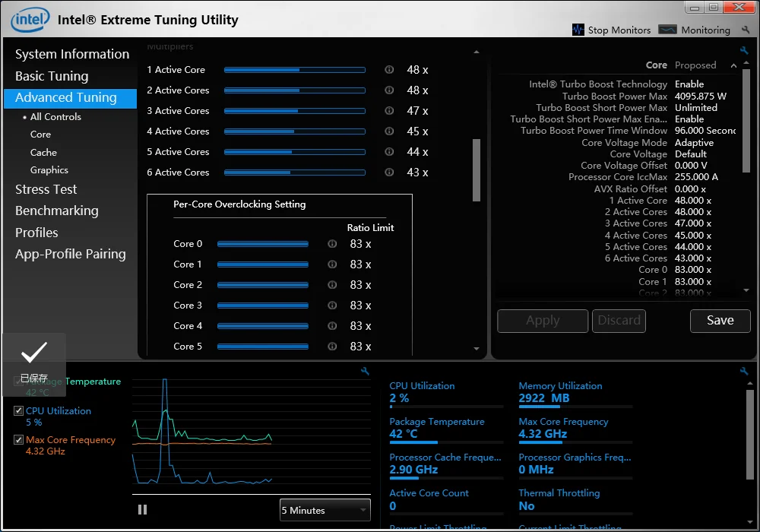The height and width of the screenshot is (532, 760).
Task: Click info icon beside Core 0 ratio
Action: (x=332, y=244)
